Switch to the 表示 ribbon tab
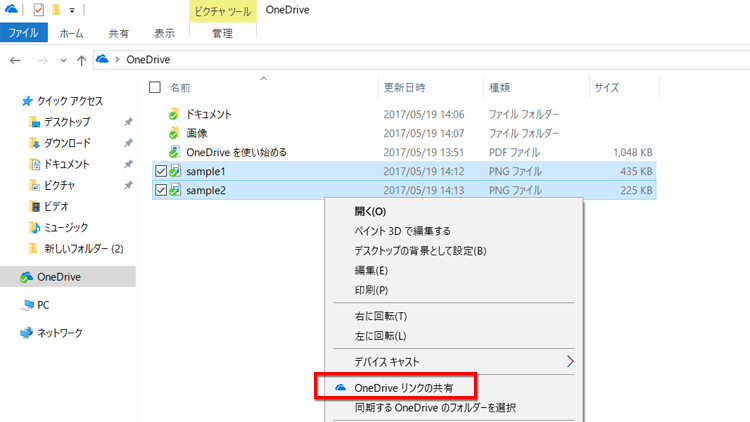This screenshot has width=750, height=422. point(164,33)
